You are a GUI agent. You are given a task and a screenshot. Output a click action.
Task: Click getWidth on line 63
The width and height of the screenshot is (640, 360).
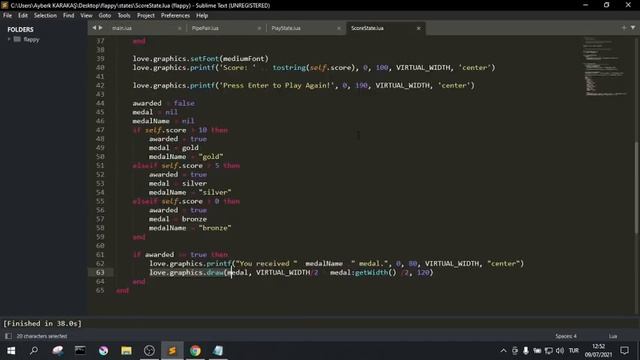pos(371,272)
